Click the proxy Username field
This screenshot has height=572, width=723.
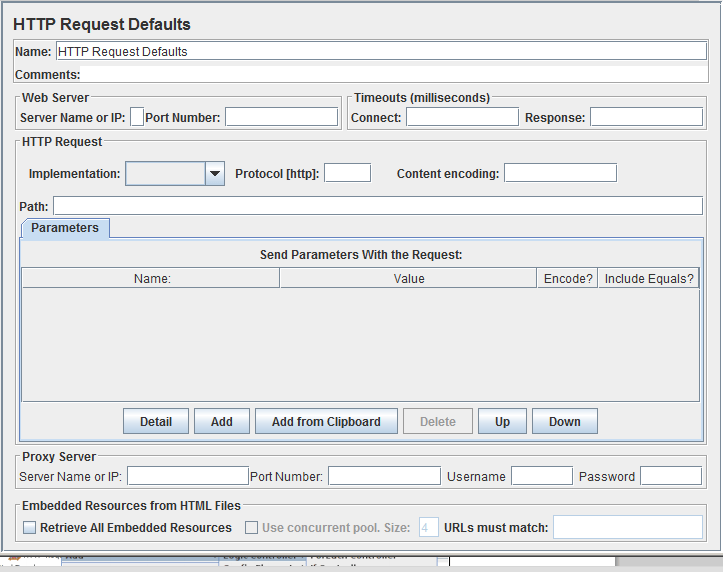(x=542, y=476)
